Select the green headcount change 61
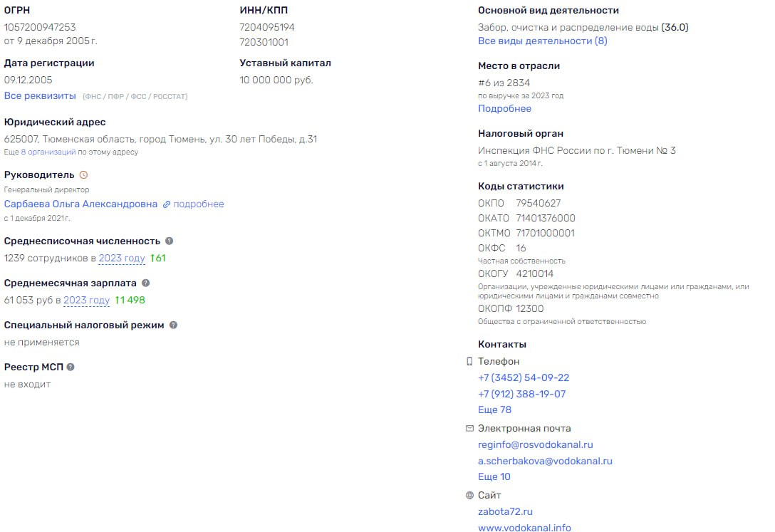Image resolution: width=775 pixels, height=532 pixels. 158,259
